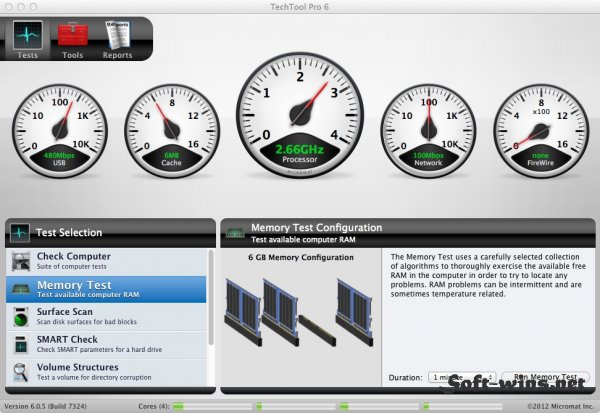Image resolution: width=600 pixels, height=413 pixels.
Task: Click the first RAM module image
Action: tap(244, 312)
